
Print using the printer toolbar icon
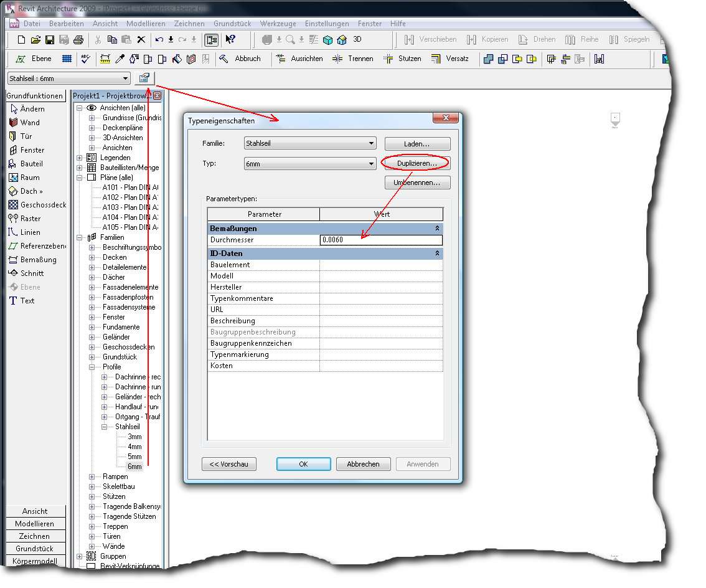point(78,40)
